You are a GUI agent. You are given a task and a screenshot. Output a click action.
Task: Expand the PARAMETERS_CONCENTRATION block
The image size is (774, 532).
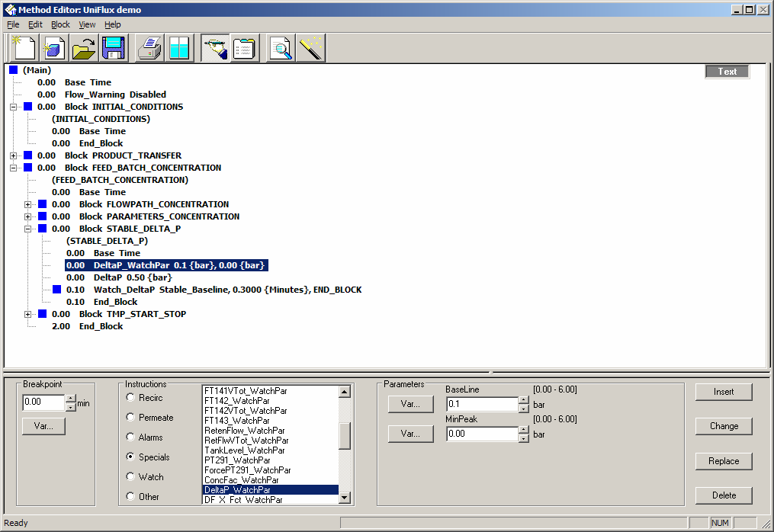(27, 216)
